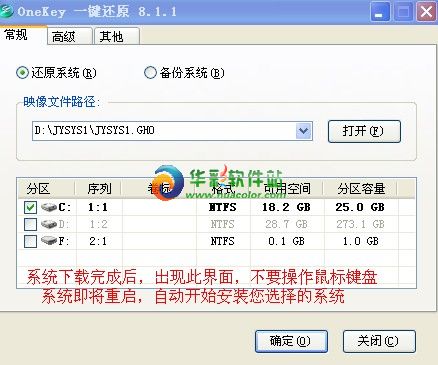Screen dimensions: 438x365
Task: Minimize the OneKey window
Action: click(x=380, y=13)
